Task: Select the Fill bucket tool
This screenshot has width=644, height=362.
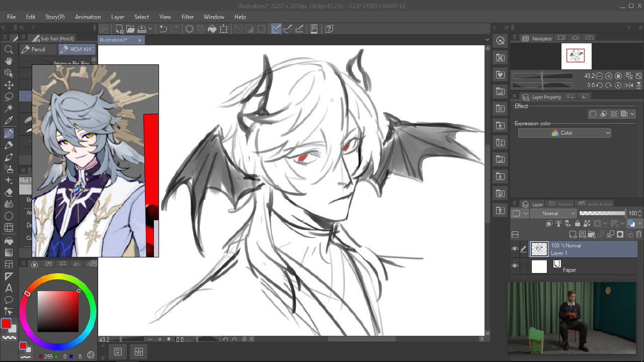Action: click(x=9, y=240)
